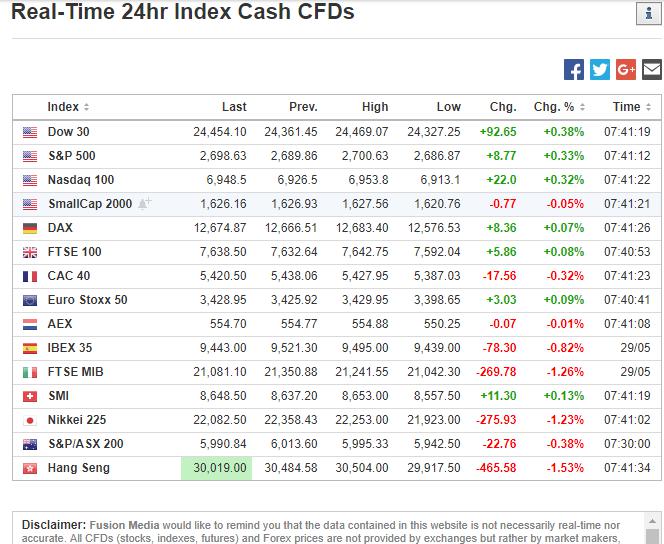Open the Hang Seng index link
The height and width of the screenshot is (544, 664).
79,468
